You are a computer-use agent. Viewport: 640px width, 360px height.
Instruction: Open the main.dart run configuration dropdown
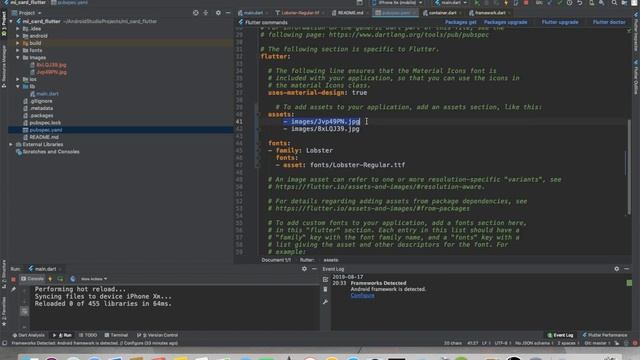(x=451, y=3)
